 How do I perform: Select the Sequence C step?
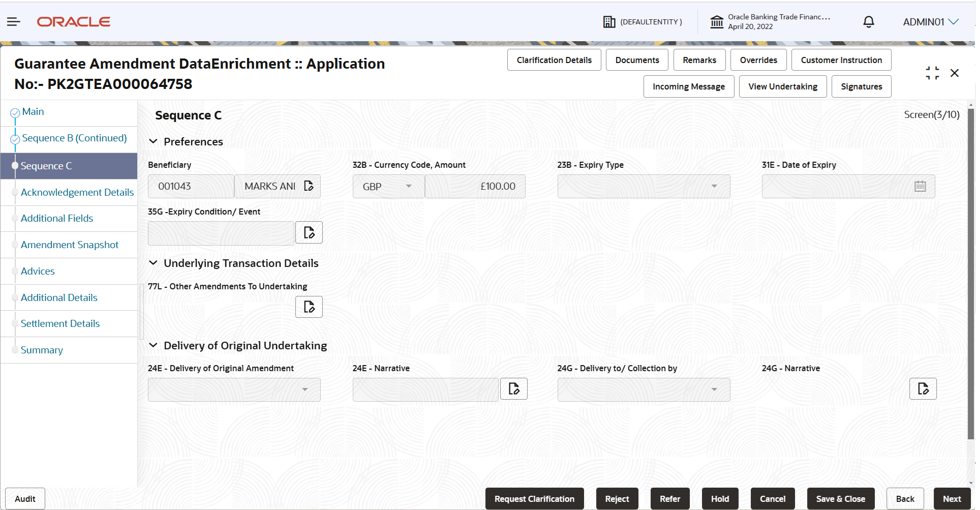point(69,166)
